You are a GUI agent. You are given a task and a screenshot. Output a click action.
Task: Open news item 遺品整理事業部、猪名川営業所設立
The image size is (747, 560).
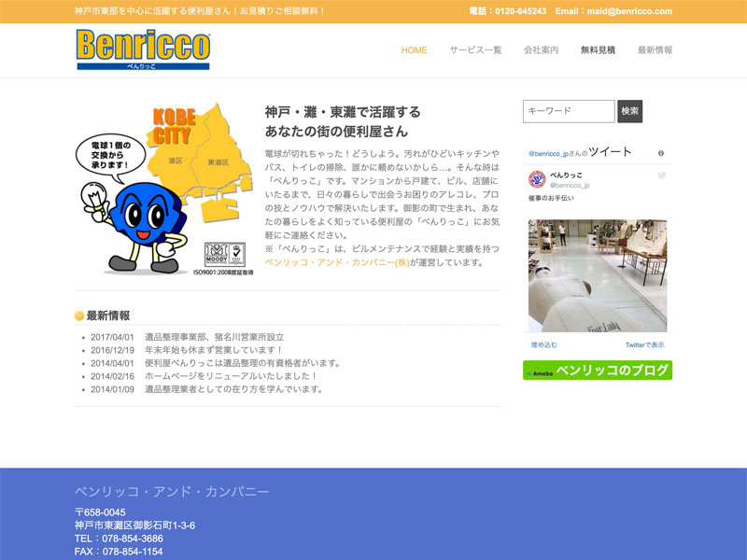215,337
